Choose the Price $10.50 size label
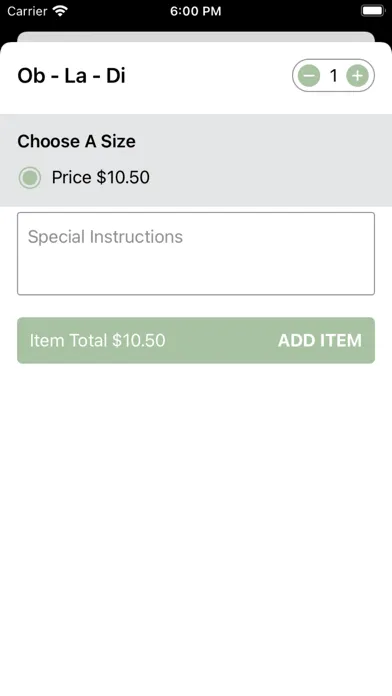This screenshot has width=392, height=696. 101,178
